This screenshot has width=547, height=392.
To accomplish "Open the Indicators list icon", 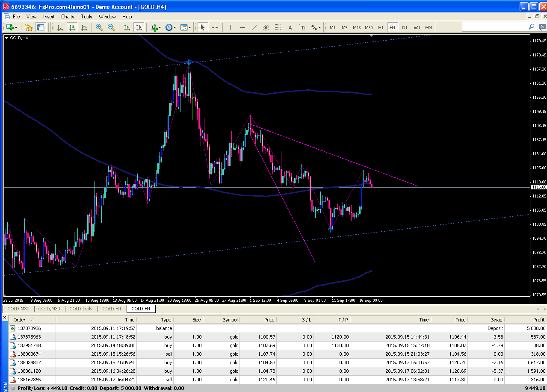I will point(154,27).
